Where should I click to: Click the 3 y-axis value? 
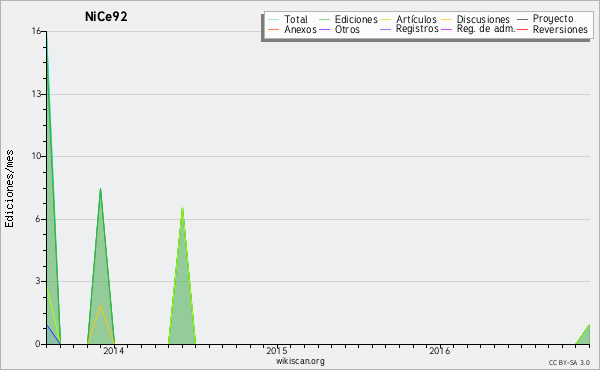pyautogui.click(x=38, y=281)
